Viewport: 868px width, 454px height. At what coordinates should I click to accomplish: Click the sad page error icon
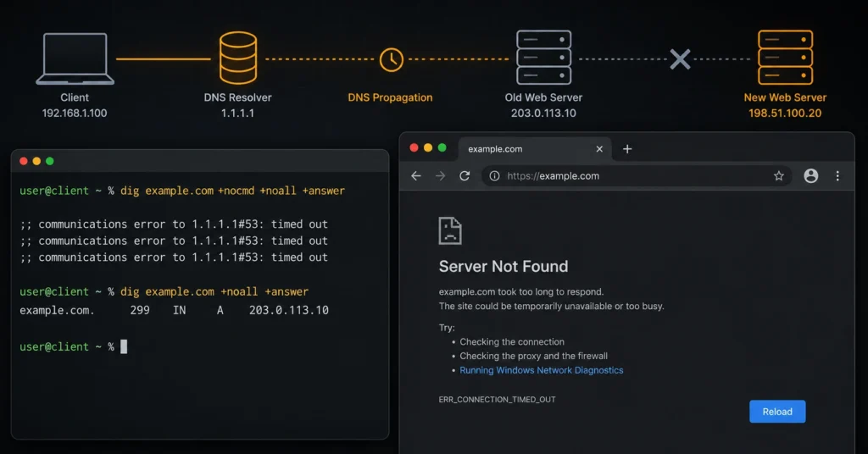(450, 230)
